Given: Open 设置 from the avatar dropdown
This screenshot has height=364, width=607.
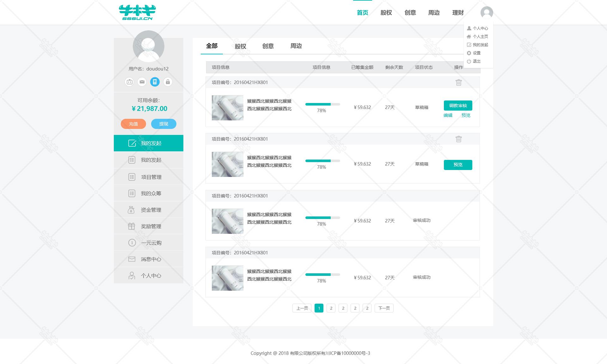Looking at the screenshot, I should coord(474,53).
